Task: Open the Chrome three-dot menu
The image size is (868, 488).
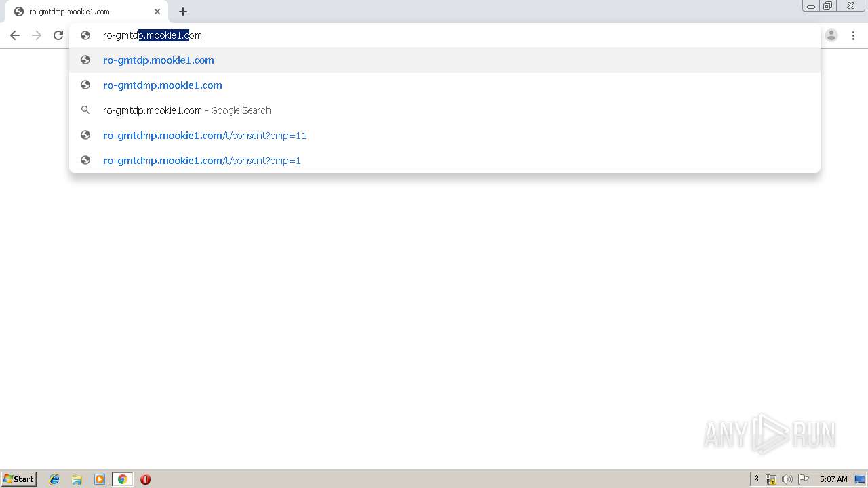Action: coord(853,35)
